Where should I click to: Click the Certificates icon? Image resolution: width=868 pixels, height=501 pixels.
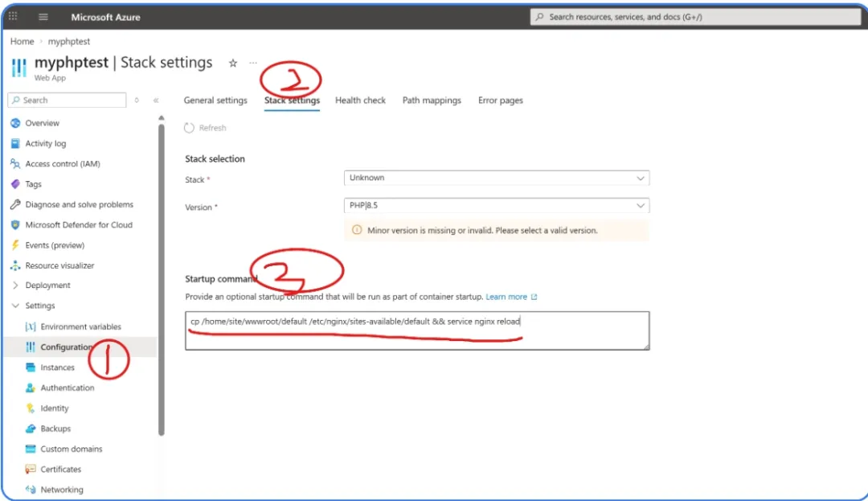pos(31,470)
